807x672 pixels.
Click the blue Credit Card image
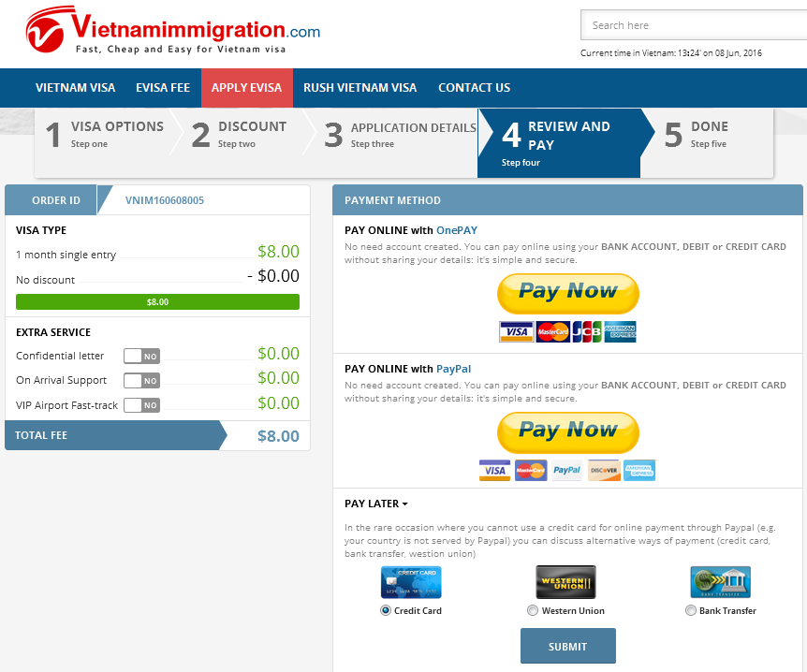(x=411, y=582)
